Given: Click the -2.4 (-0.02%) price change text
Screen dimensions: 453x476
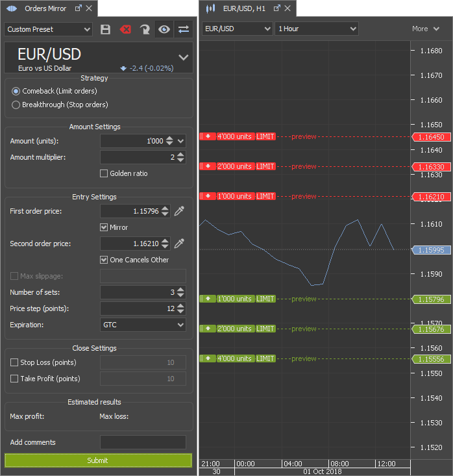Looking at the screenshot, I should click(x=151, y=68).
